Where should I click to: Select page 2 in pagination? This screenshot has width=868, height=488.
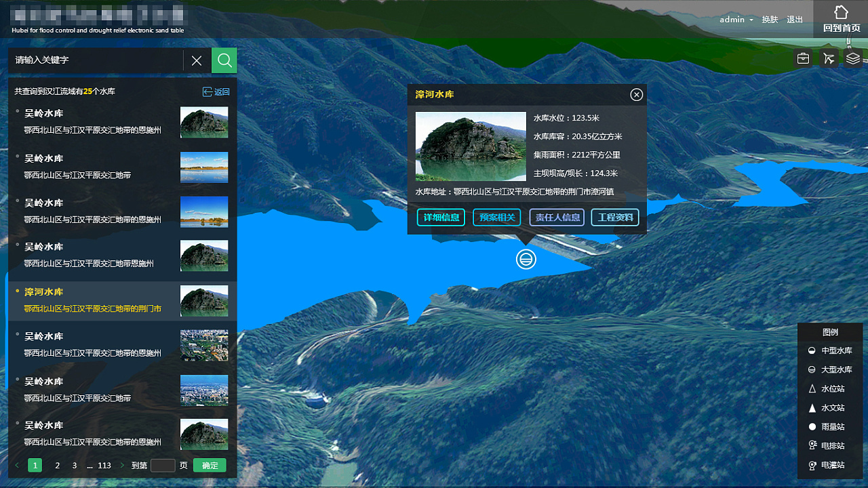[x=57, y=466]
